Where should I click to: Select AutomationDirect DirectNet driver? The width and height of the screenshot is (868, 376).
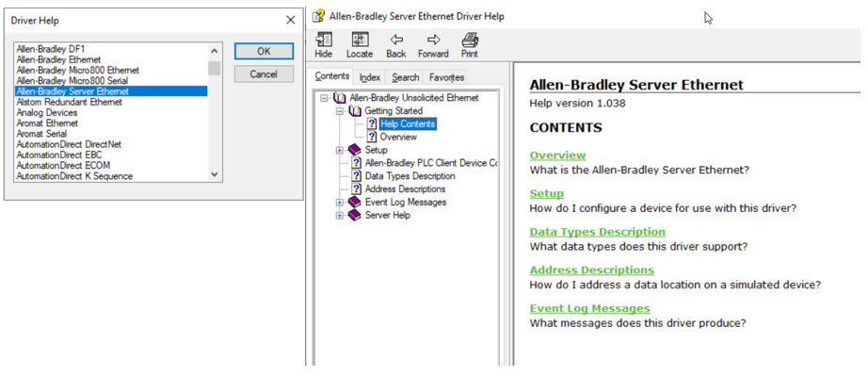tap(111, 144)
